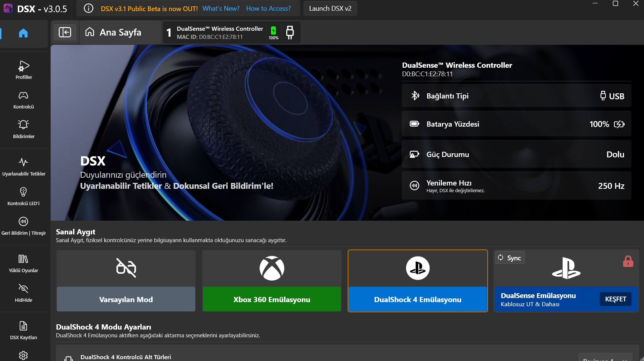Click the 100% value in Batarya Yüzdesi row
This screenshot has width=644, height=361.
[x=599, y=124]
